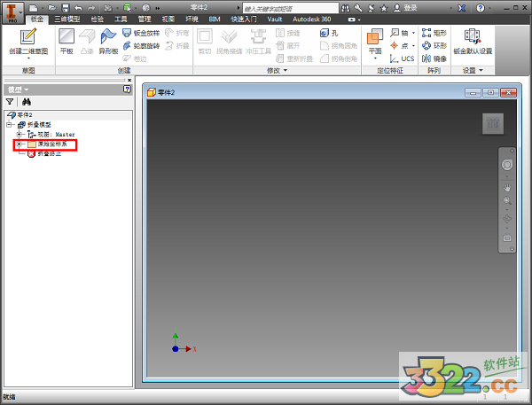The height and width of the screenshot is (405, 532).
Task: Click the Look At tool in navigation bar
Action: 507,238
